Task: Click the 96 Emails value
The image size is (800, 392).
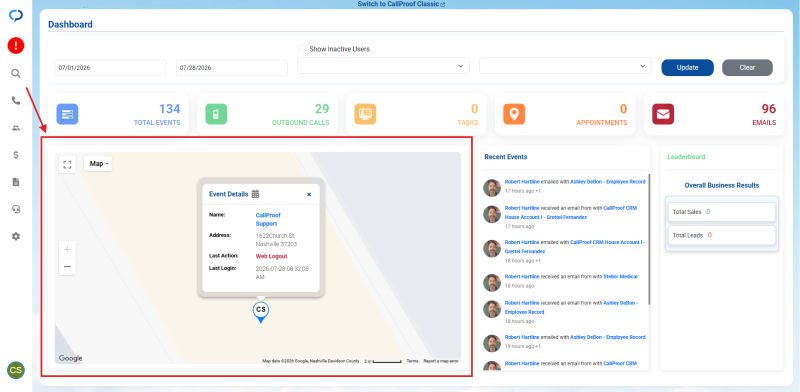Action: (769, 109)
